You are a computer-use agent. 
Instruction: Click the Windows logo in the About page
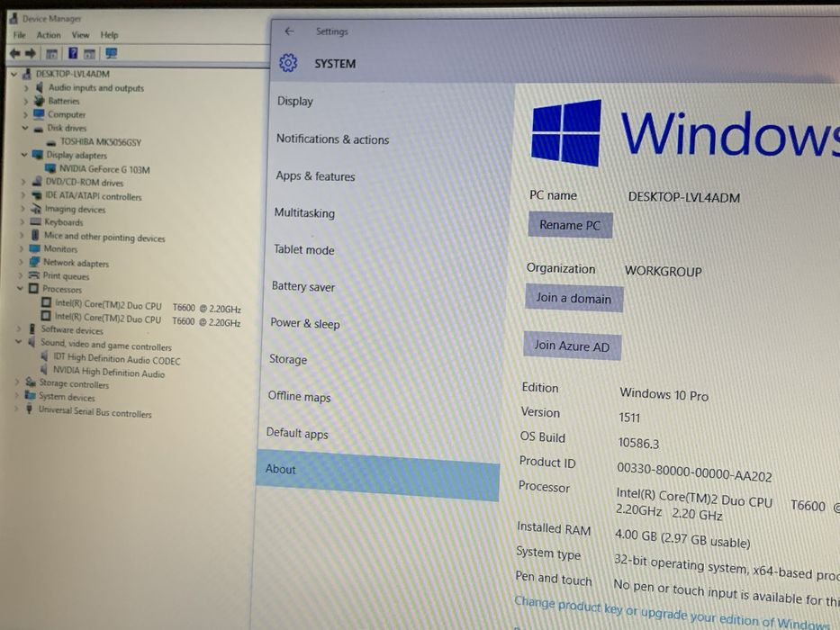point(566,132)
